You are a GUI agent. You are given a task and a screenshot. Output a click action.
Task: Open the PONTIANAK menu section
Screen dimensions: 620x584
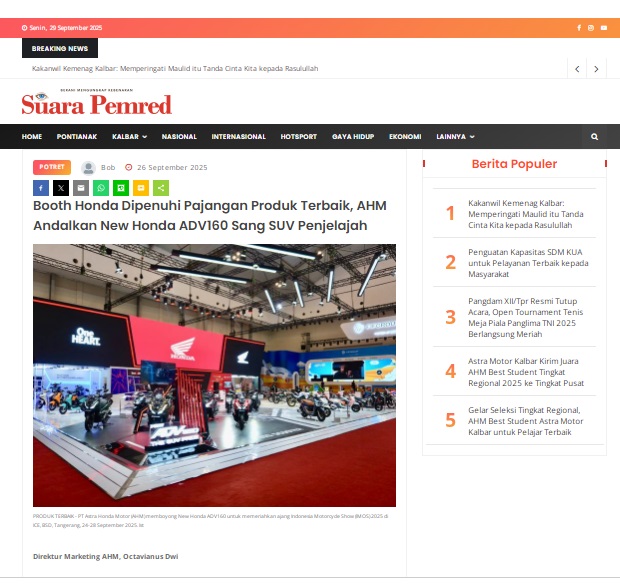pos(77,137)
